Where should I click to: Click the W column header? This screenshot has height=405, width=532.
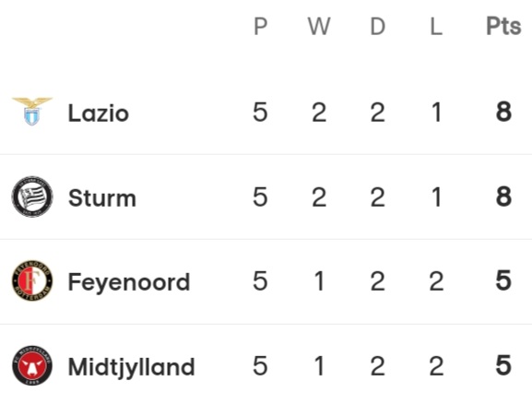tap(319, 26)
